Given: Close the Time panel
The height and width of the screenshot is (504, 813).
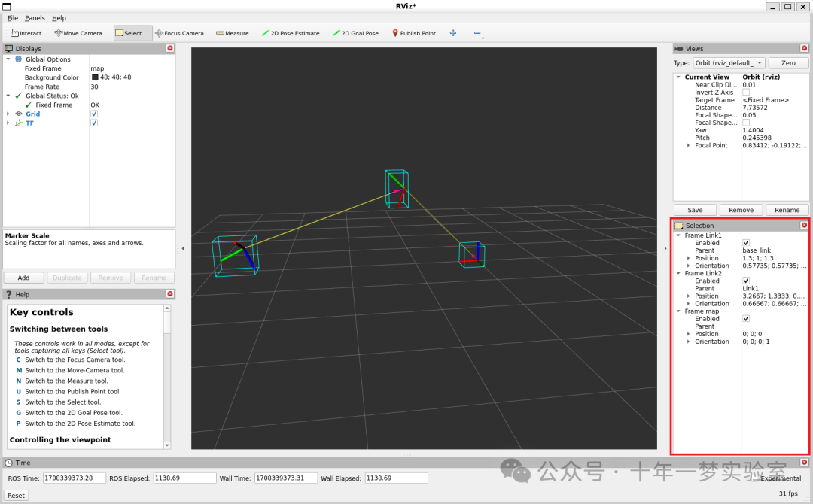Looking at the screenshot, I should point(804,462).
